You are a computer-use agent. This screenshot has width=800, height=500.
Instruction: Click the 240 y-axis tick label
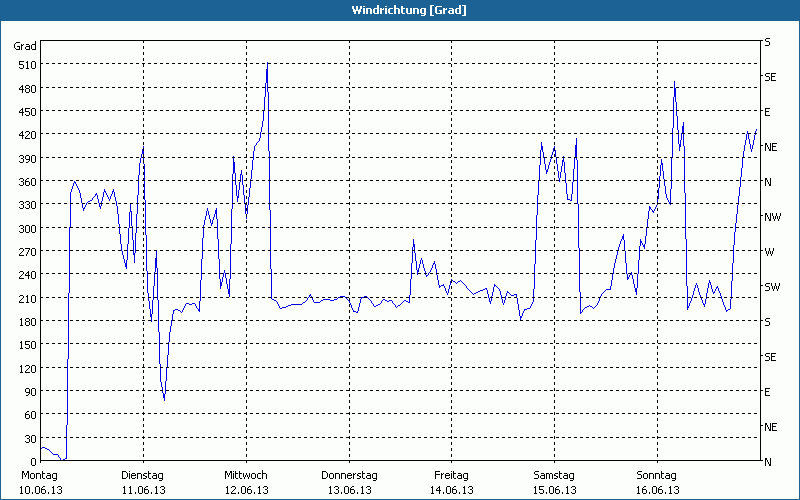point(27,276)
